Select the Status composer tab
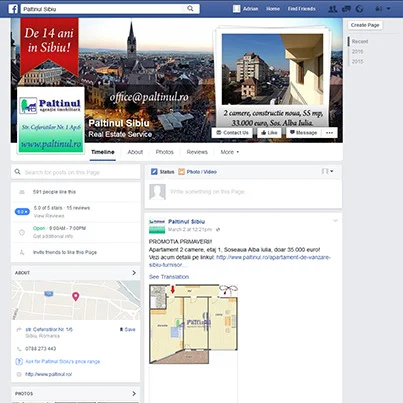 pos(163,172)
